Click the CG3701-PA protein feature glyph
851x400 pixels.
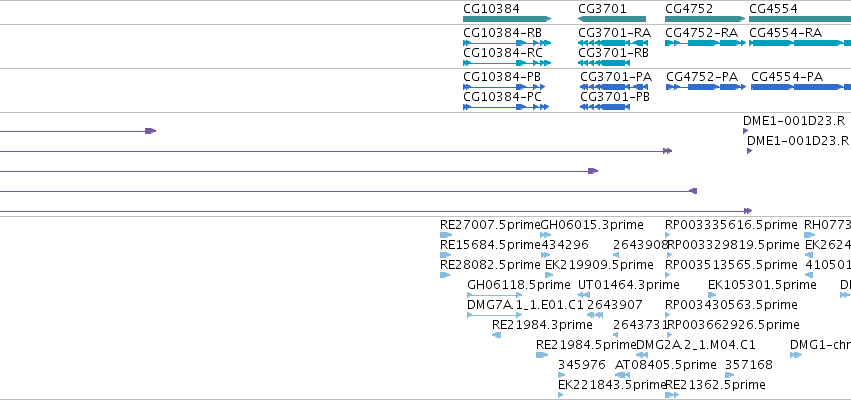[614, 87]
